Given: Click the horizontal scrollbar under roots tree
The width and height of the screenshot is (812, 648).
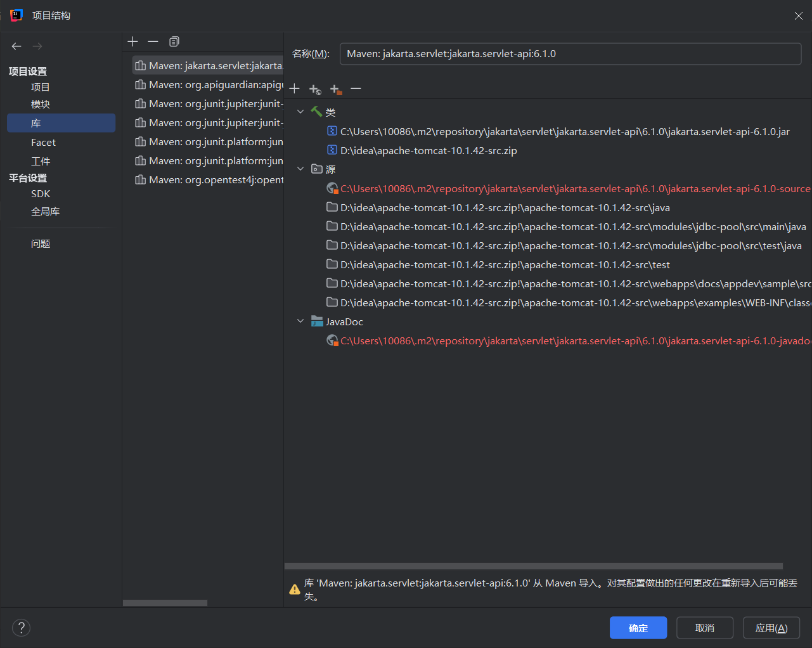Looking at the screenshot, I should (533, 566).
